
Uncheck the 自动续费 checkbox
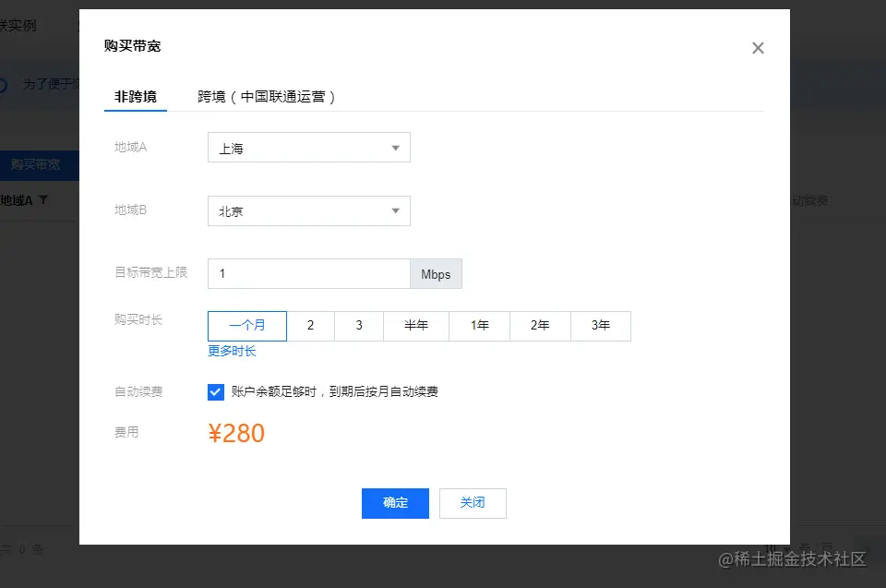216,391
